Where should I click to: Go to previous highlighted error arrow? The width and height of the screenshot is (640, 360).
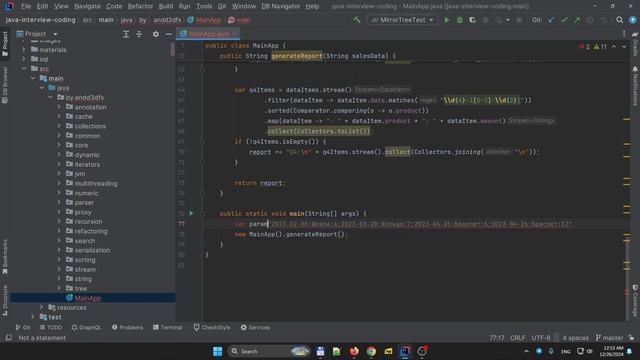click(613, 47)
